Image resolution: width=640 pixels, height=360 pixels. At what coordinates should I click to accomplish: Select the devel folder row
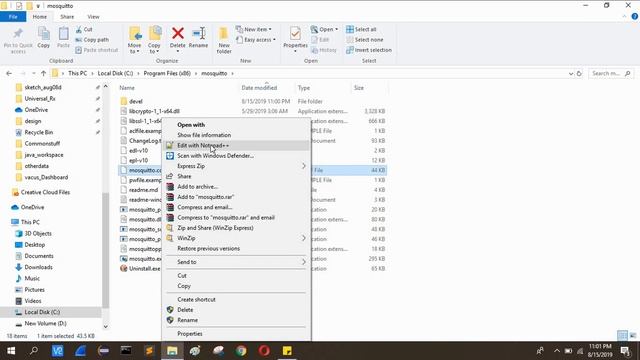tap(253, 101)
